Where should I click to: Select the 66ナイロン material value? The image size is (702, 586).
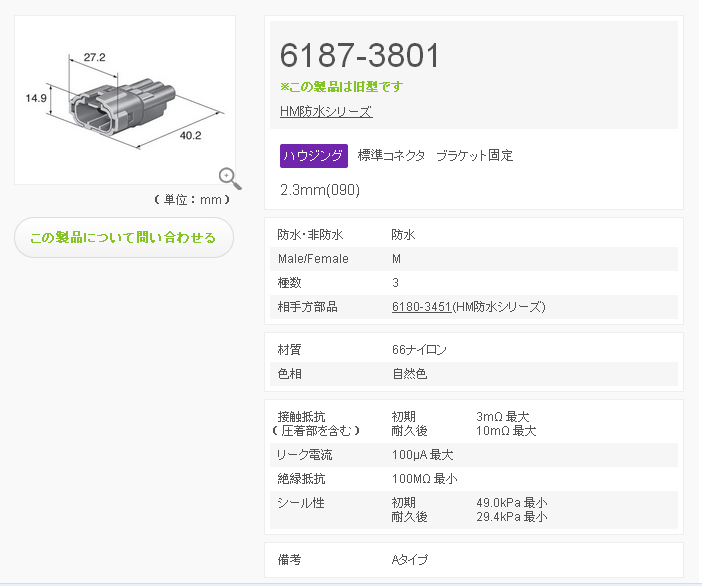[x=419, y=350]
